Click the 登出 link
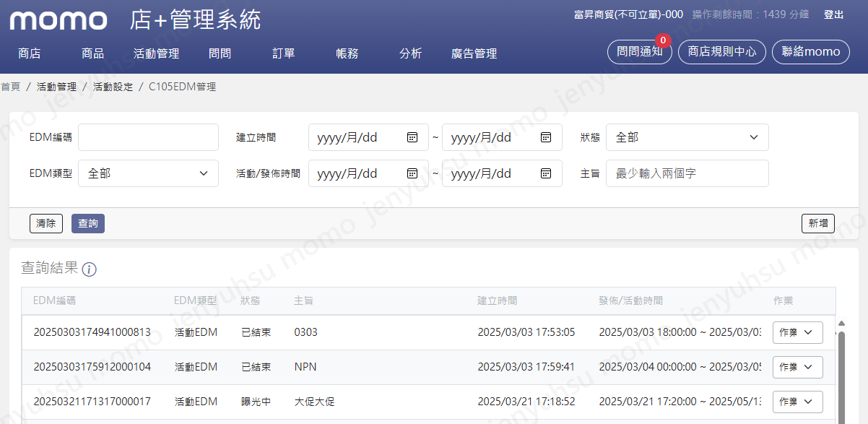The height and width of the screenshot is (424, 868). (833, 14)
